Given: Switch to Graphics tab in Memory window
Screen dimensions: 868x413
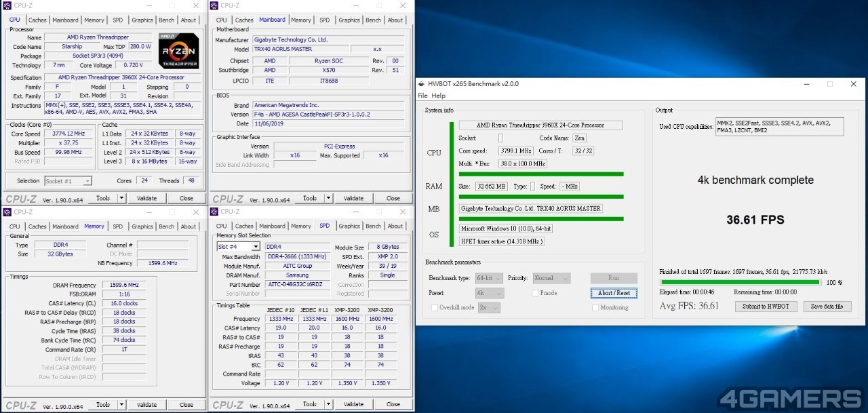Looking at the screenshot, I should (x=142, y=227).
